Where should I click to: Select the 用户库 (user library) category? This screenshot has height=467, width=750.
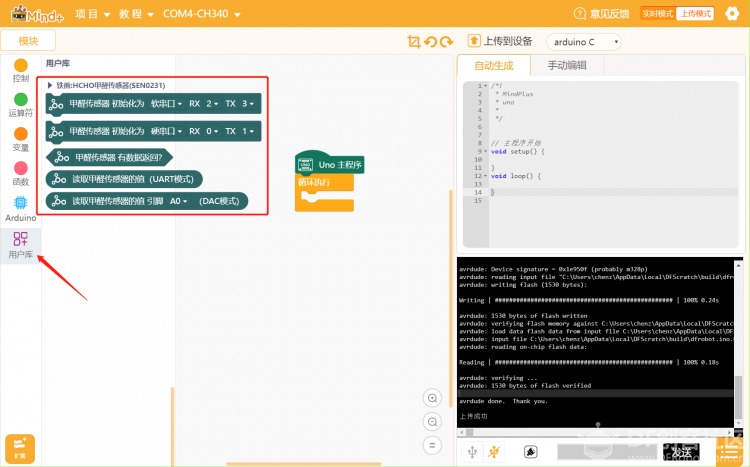[x=21, y=245]
